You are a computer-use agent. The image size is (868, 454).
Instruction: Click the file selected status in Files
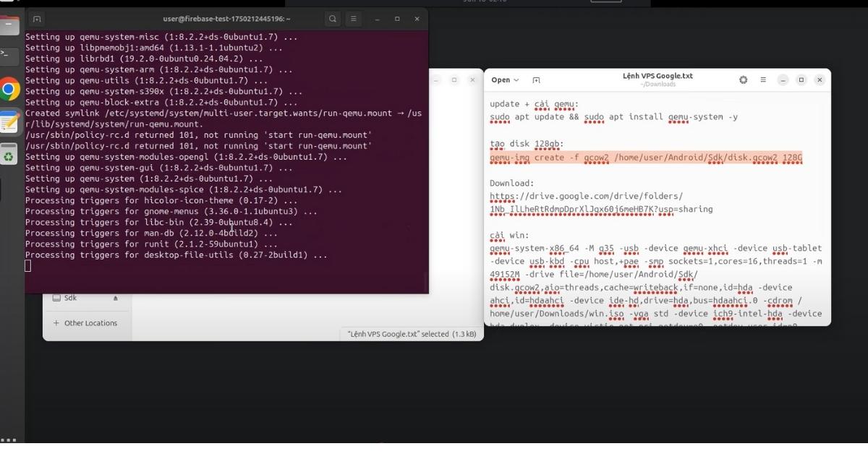pos(412,334)
